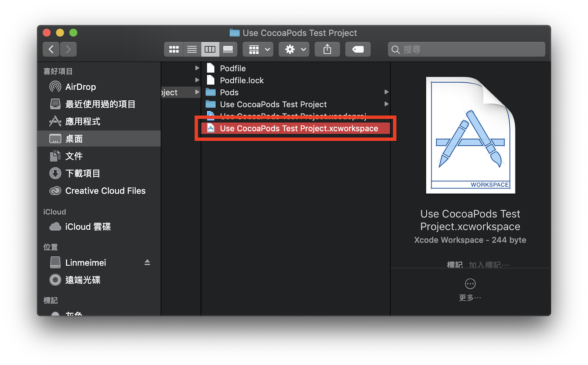This screenshot has height=365, width=588.
Task: Open 最近使用過的項目 in the sidebar
Action: 98,104
